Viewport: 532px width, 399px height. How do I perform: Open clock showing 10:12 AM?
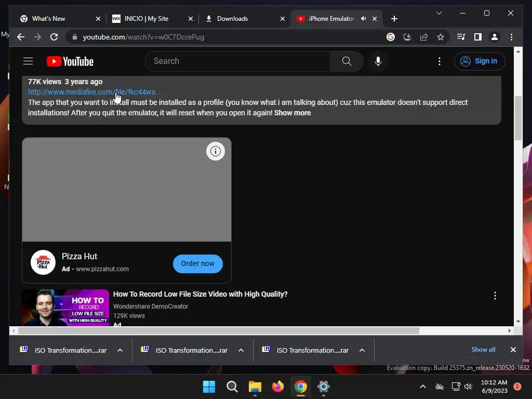[x=495, y=387]
